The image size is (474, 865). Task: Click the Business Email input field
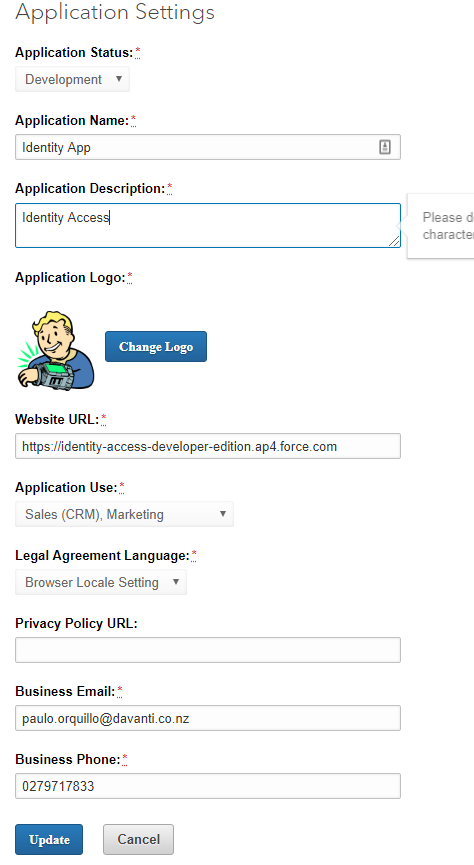tap(207, 718)
